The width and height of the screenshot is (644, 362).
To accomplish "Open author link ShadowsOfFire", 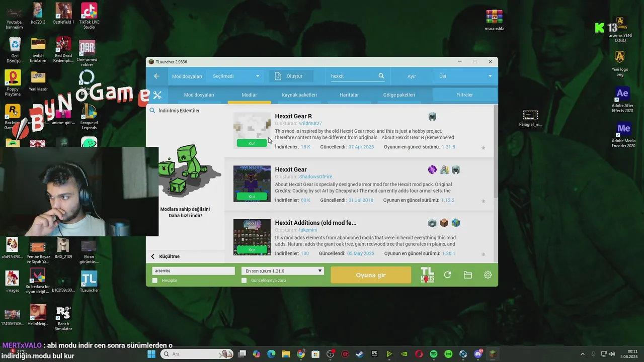I will tap(315, 177).
